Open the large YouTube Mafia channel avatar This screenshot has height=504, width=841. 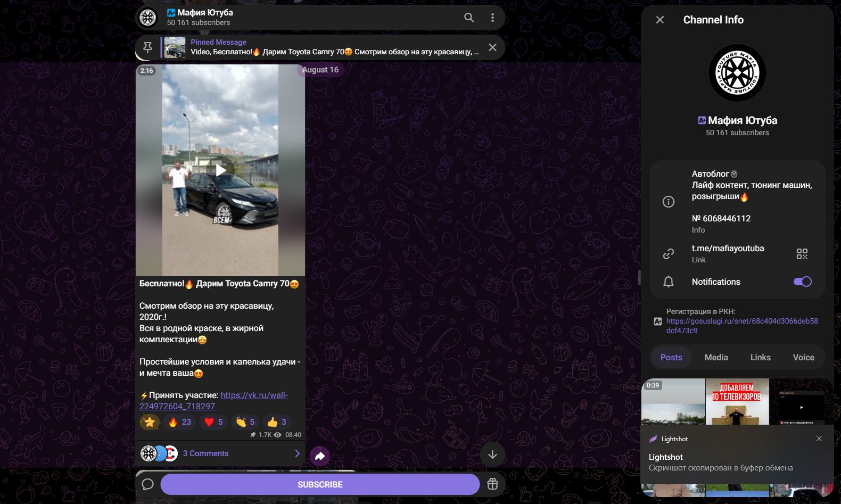(737, 73)
